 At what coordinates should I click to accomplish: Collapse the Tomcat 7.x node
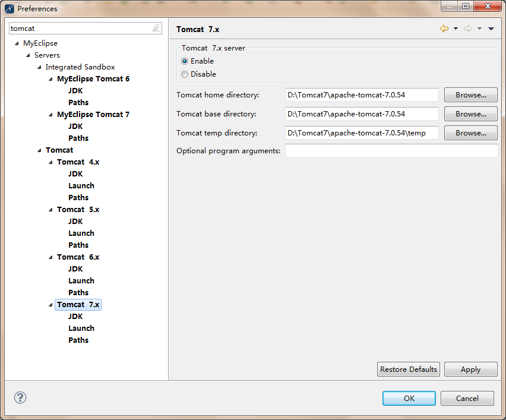50,305
